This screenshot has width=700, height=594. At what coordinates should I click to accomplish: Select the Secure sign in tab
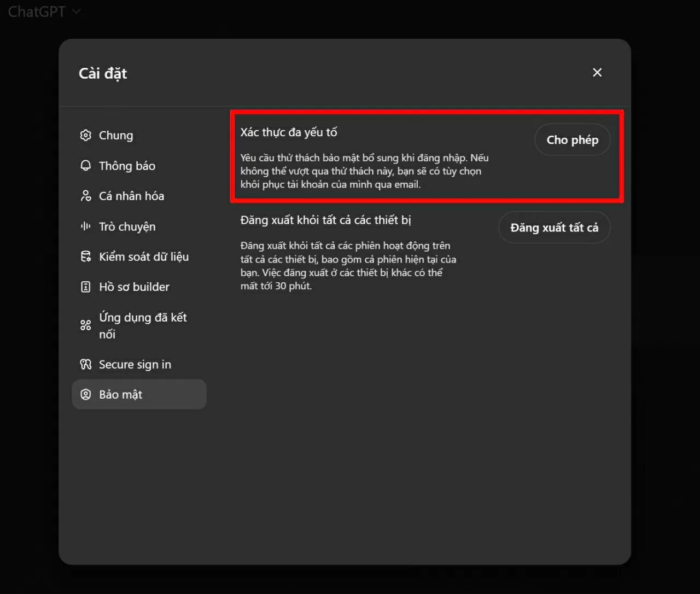pyautogui.click(x=135, y=364)
